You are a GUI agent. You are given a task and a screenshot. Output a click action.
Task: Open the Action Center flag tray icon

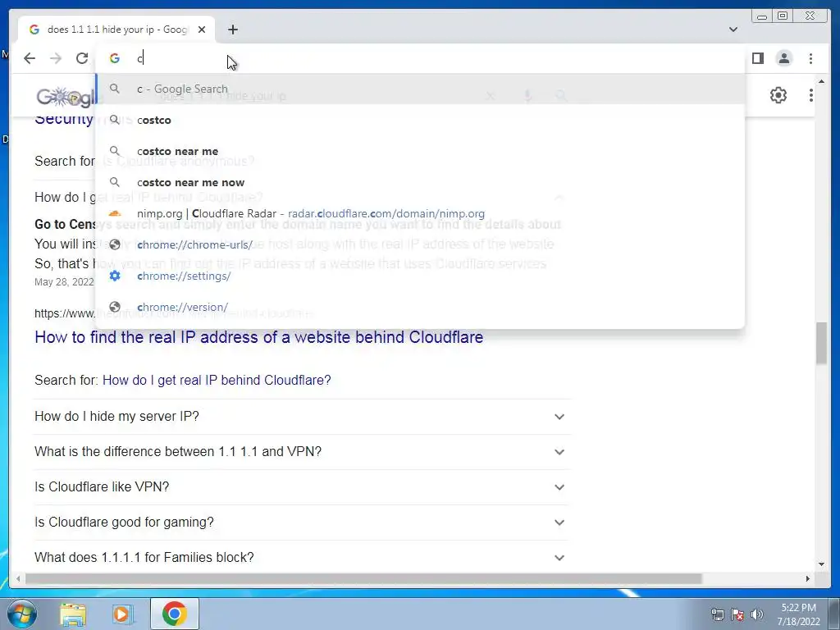coord(737,614)
